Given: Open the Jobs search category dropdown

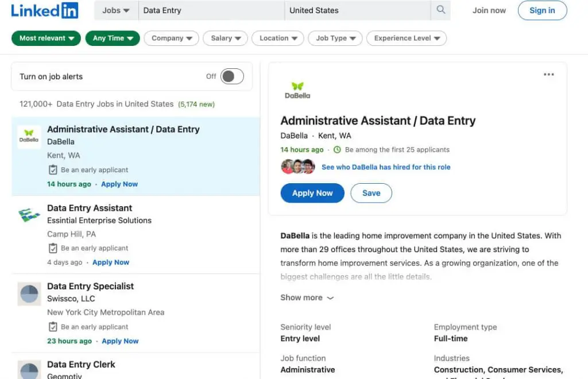Looking at the screenshot, I should [115, 10].
